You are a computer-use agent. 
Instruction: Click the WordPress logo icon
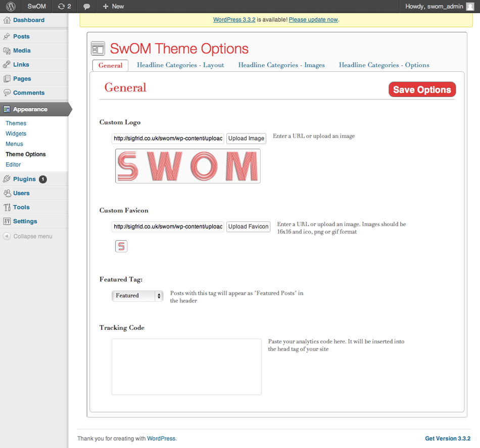(11, 7)
